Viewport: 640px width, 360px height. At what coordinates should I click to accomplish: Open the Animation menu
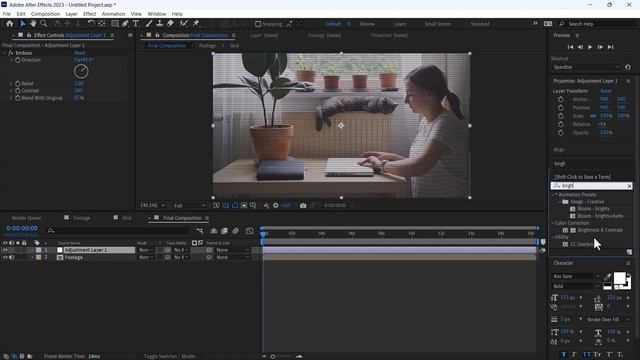(113, 14)
